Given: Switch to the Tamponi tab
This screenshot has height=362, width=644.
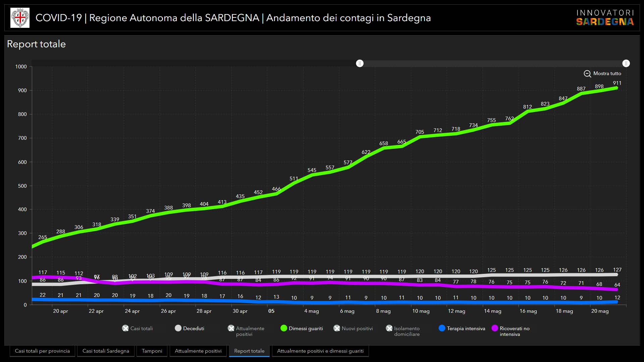Looking at the screenshot, I should tap(152, 351).
